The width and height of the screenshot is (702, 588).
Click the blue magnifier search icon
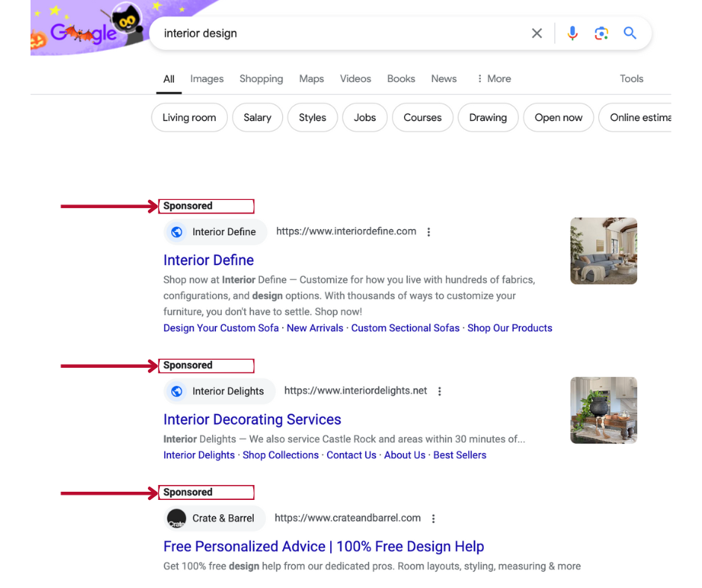click(x=630, y=33)
